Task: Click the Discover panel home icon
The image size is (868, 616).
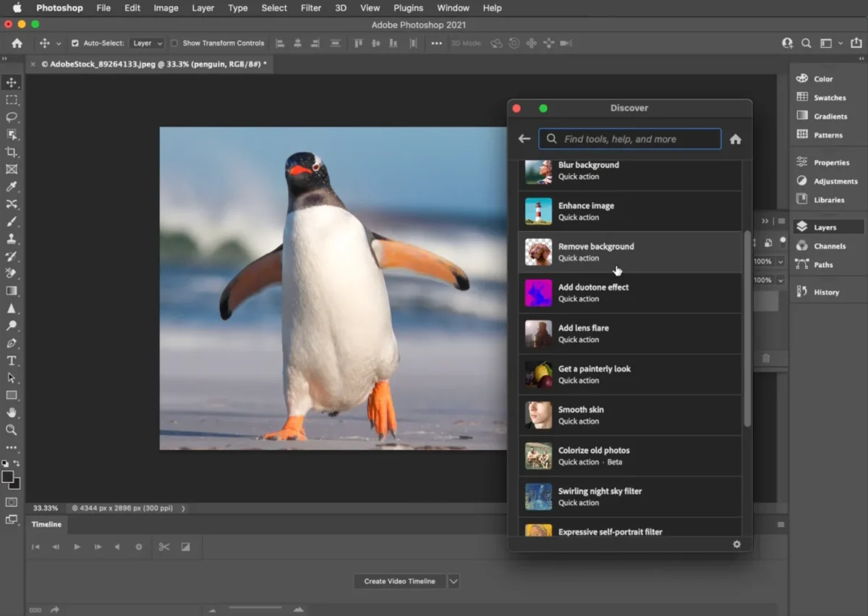Action: pyautogui.click(x=736, y=139)
